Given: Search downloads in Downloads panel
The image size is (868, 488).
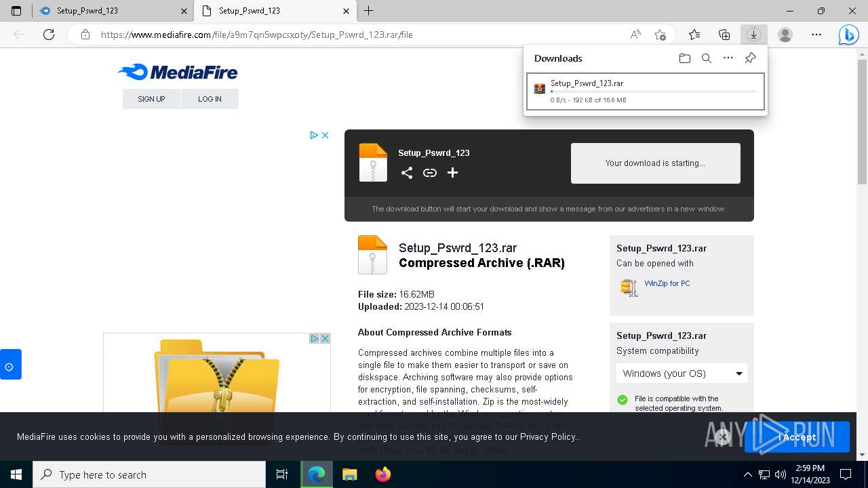Looking at the screenshot, I should 707,58.
